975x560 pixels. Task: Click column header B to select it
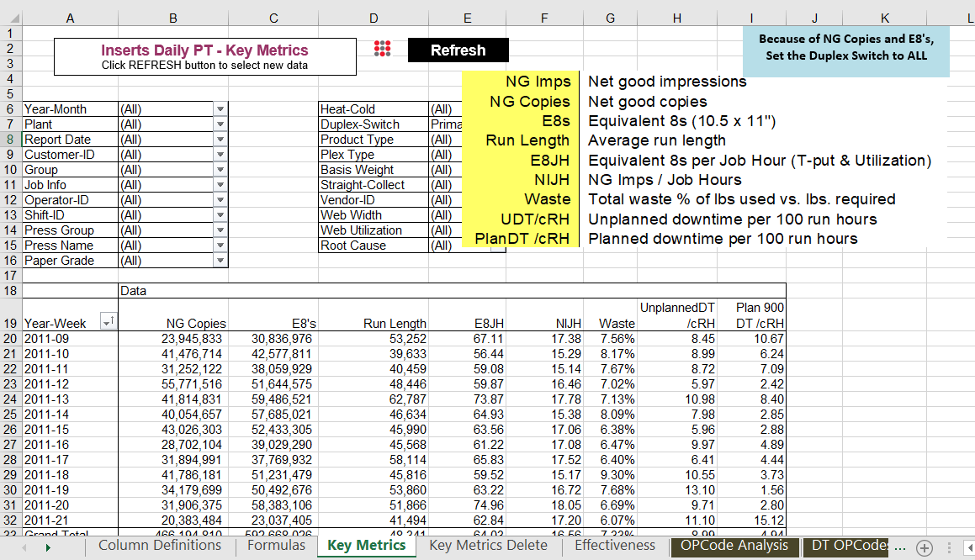coord(172,18)
